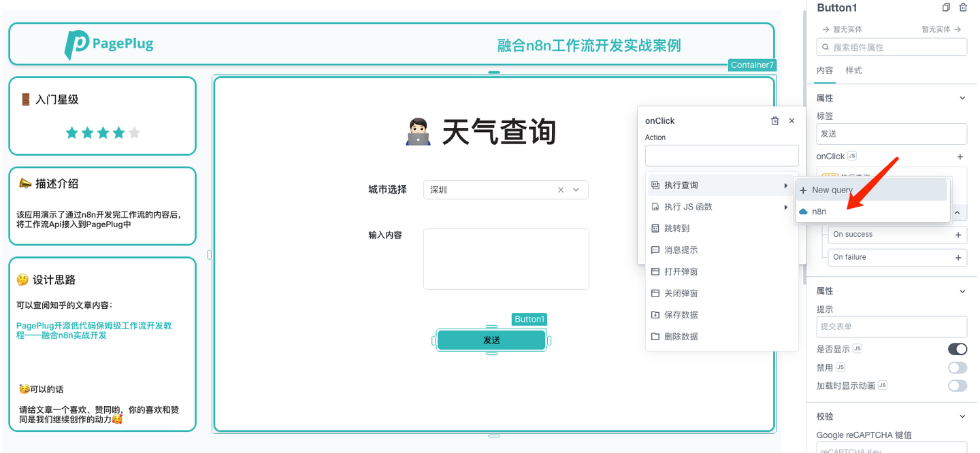Switch to the 样式 tab

[853, 71]
